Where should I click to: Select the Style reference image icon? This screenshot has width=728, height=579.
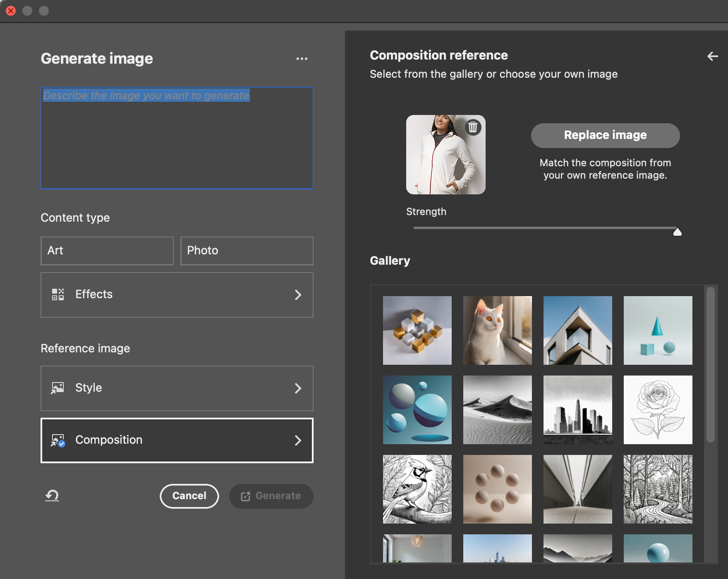click(58, 388)
